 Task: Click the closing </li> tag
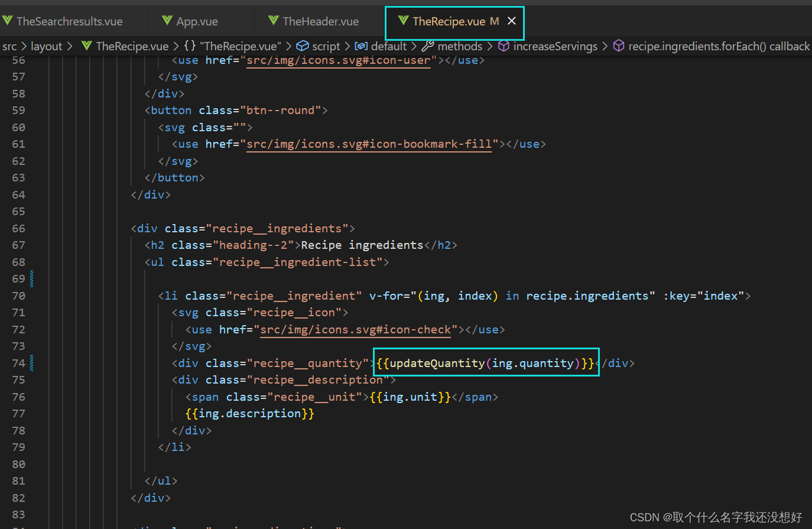pyautogui.click(x=175, y=447)
